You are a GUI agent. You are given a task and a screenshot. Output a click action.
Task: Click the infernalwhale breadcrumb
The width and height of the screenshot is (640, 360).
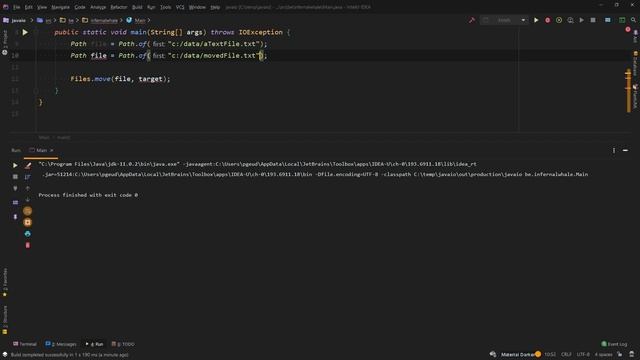[x=100, y=20]
